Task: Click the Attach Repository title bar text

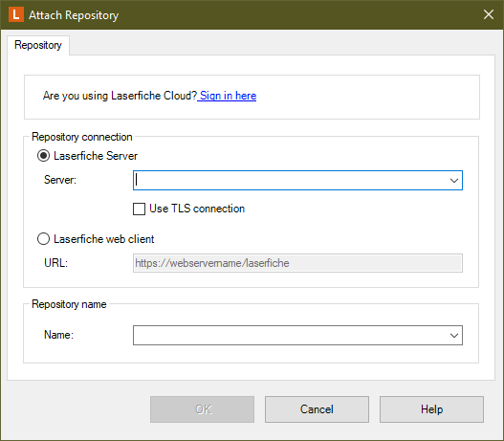Action: (x=74, y=15)
